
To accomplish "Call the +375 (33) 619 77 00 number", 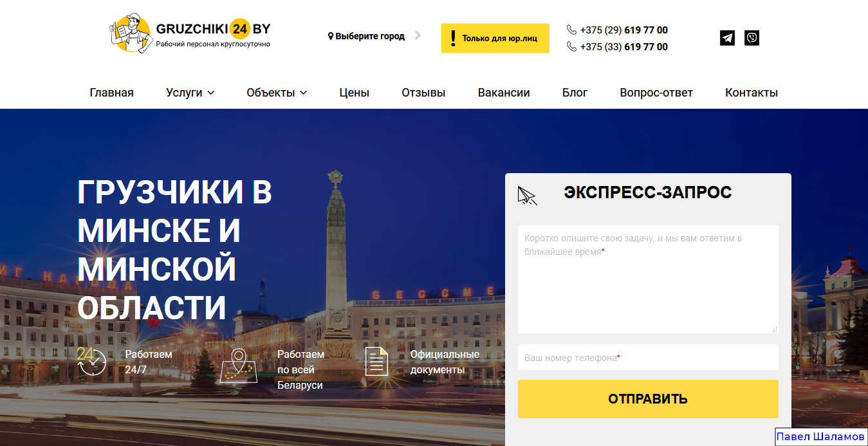I will click(623, 46).
